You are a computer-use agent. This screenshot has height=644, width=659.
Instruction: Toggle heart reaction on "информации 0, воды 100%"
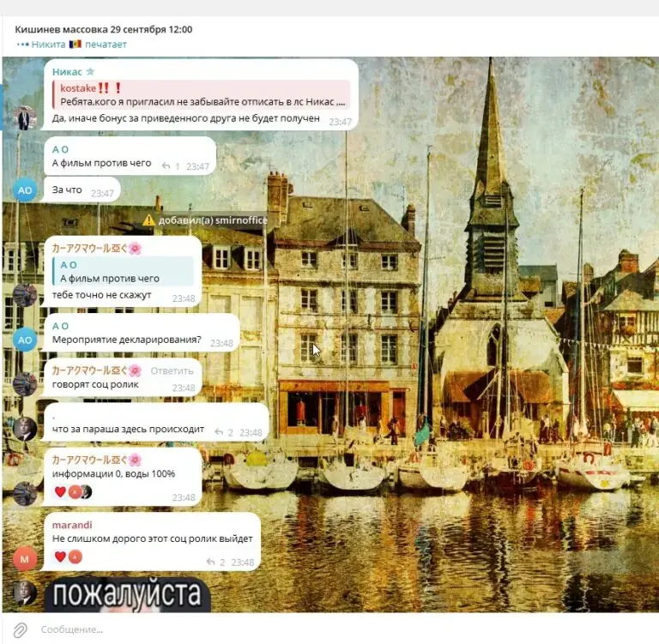(60, 491)
